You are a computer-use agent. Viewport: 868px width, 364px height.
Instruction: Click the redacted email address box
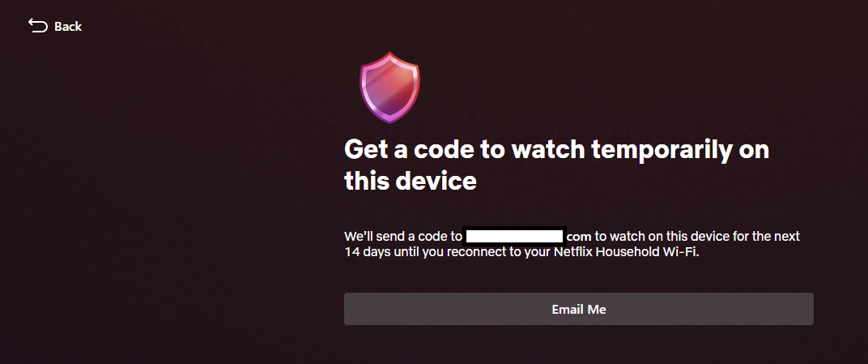pyautogui.click(x=514, y=237)
